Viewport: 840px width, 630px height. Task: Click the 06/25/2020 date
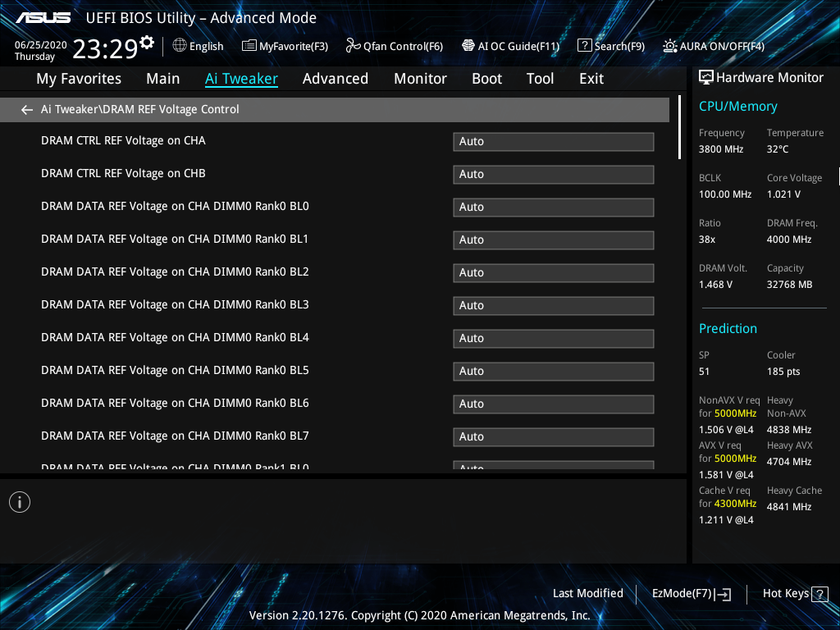click(41, 45)
